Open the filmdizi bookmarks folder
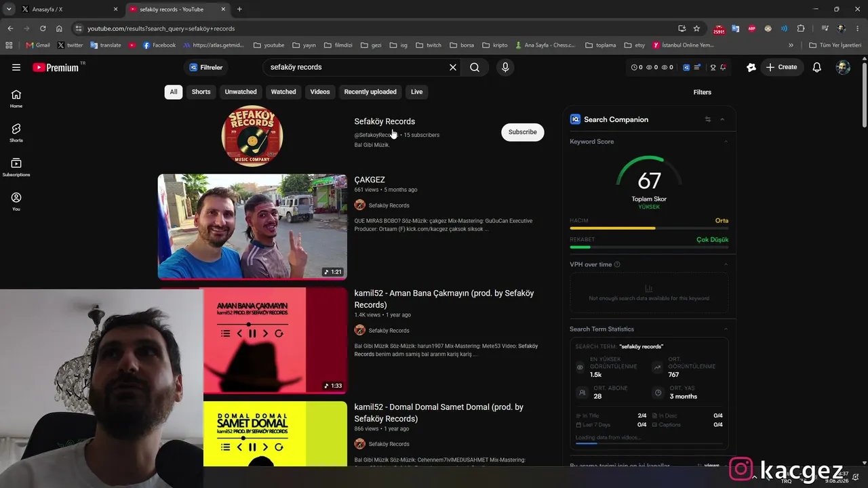 tap(338, 45)
